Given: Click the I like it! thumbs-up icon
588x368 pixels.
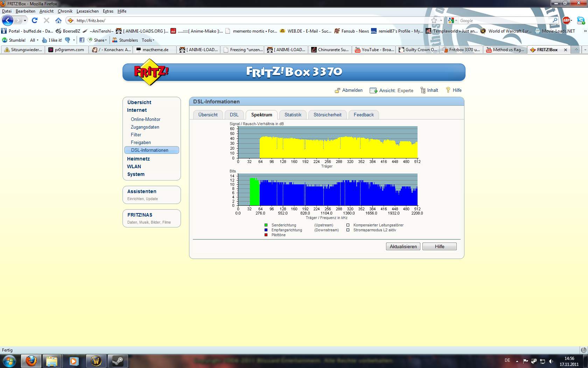Looking at the screenshot, I should [x=44, y=40].
